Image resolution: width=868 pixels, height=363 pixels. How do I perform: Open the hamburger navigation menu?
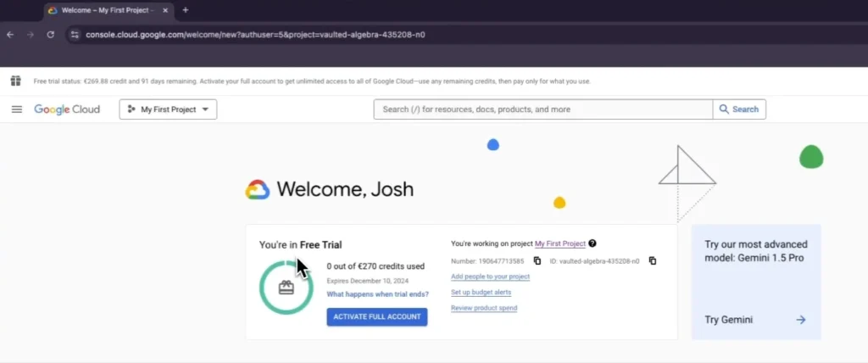click(x=16, y=109)
